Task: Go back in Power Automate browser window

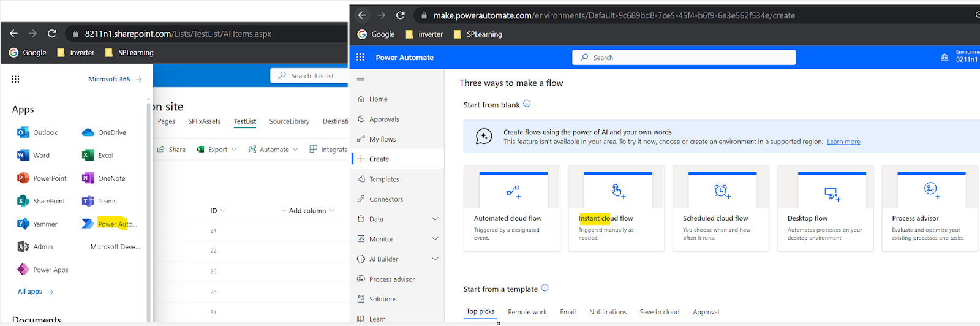Action: point(362,15)
